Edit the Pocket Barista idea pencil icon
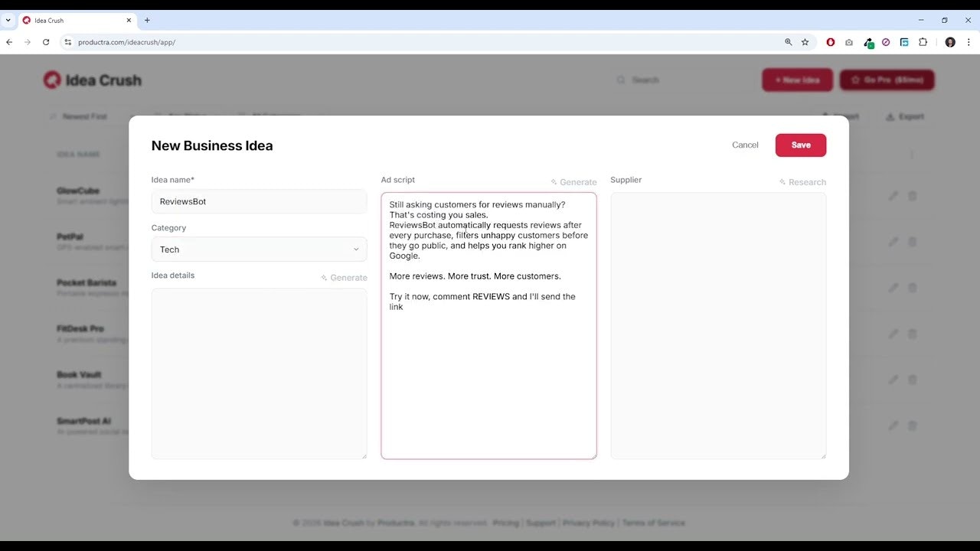Image resolution: width=980 pixels, height=551 pixels. 893,288
